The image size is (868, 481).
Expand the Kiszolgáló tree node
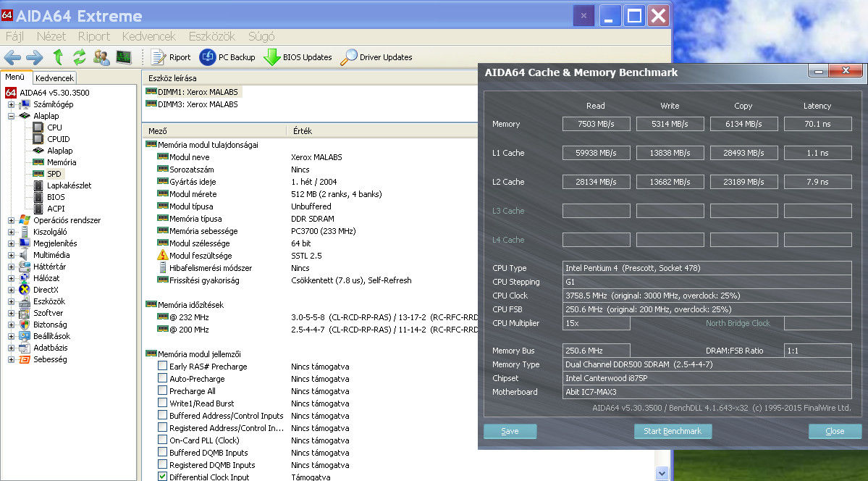click(x=11, y=233)
